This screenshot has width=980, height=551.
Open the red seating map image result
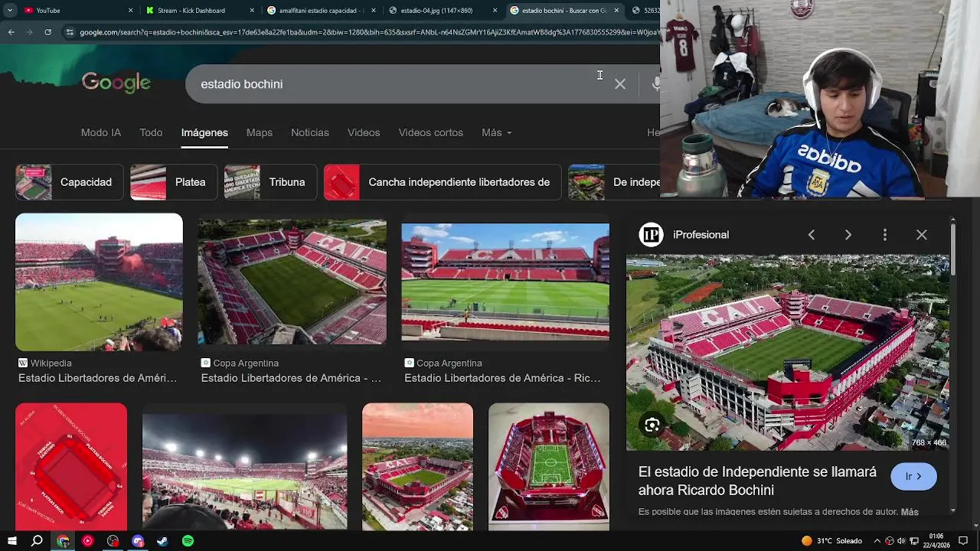coord(71,467)
